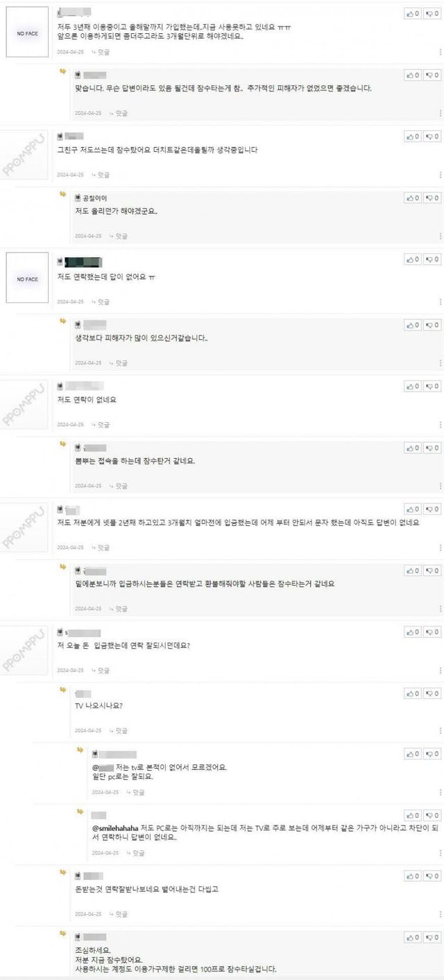Image resolution: width=444 pixels, height=980 pixels.
Task: Click the NO FACE avatar on the first comment
Action: [x=28, y=33]
